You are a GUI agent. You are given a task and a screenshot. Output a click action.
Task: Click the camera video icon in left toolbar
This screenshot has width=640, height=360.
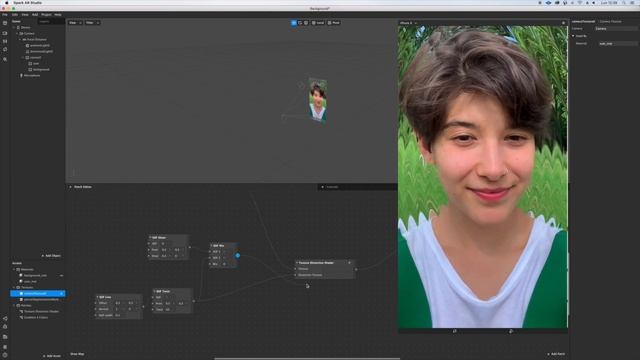(x=5, y=33)
